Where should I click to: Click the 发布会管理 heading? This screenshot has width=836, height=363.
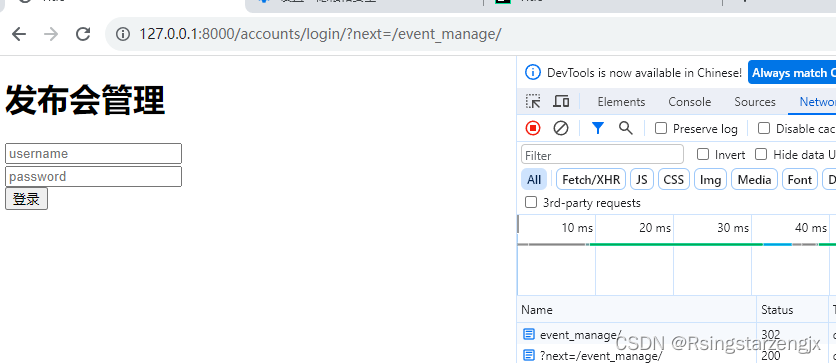pos(85,100)
